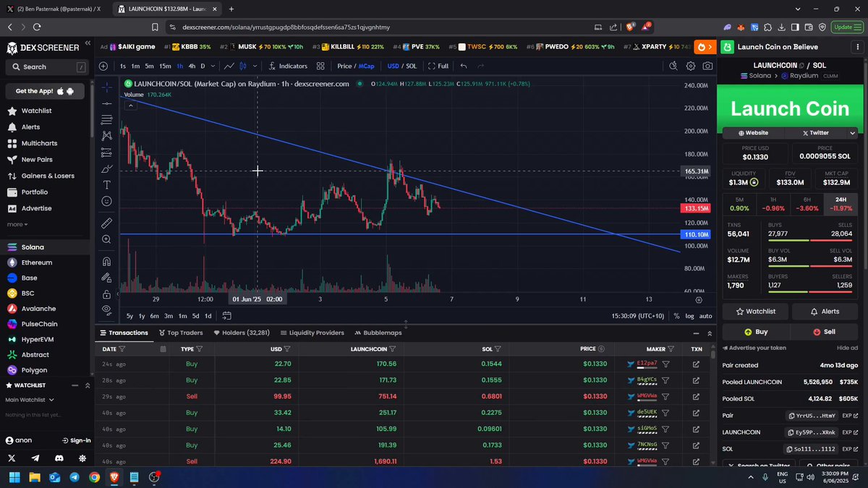
Task: Select the 6H price change period
Action: tap(807, 204)
